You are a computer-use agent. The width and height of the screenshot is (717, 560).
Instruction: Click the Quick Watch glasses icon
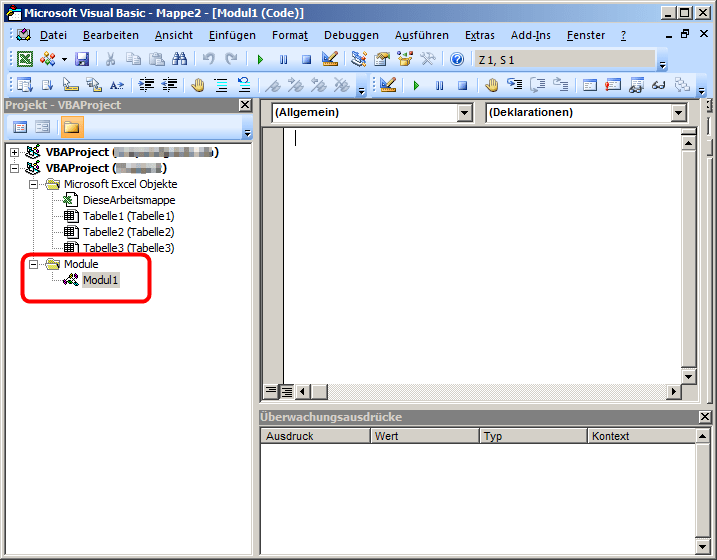pos(659,85)
